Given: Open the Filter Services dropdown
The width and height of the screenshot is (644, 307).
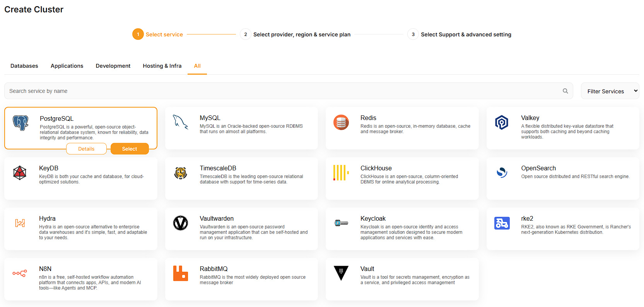Looking at the screenshot, I should 610,91.
